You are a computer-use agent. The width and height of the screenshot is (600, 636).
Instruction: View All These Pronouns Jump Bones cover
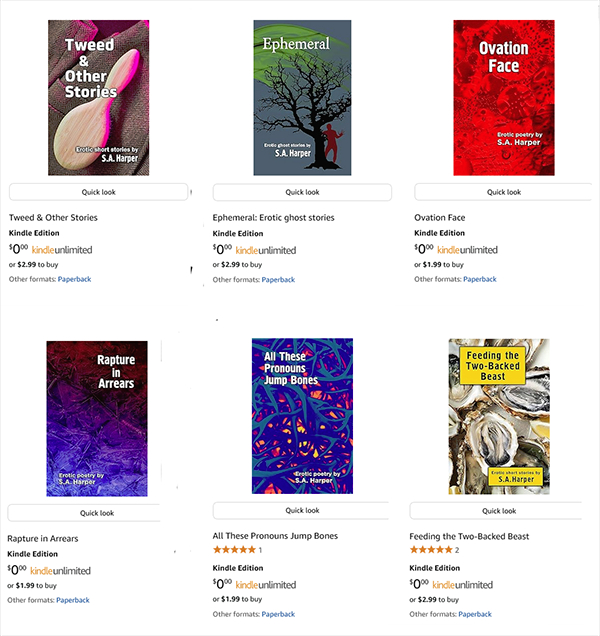point(302,416)
